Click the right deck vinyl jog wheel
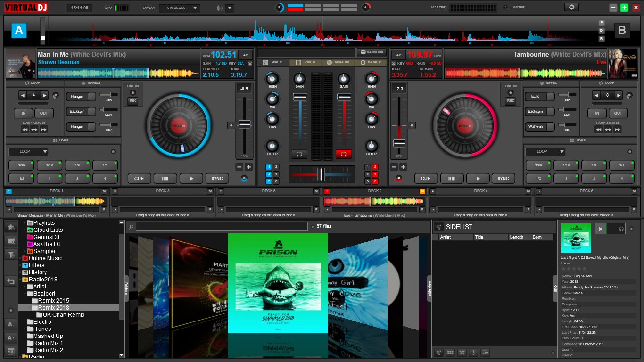The height and width of the screenshot is (362, 644). tap(465, 125)
